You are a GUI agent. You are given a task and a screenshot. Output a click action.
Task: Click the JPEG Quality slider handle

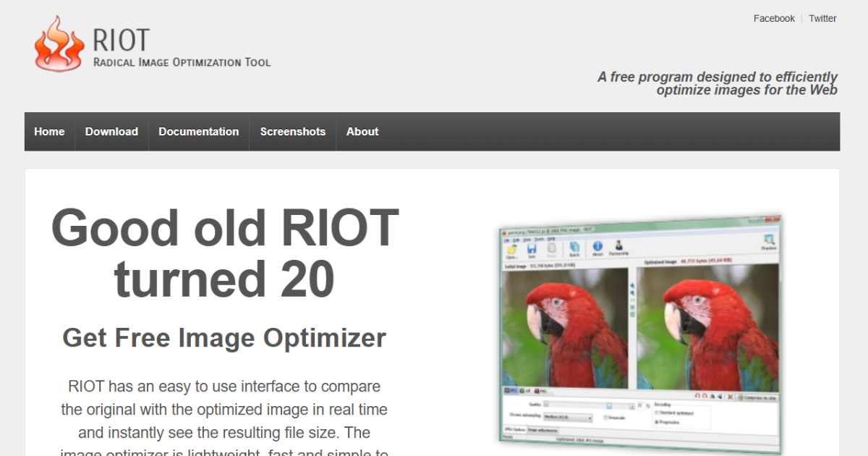point(610,406)
